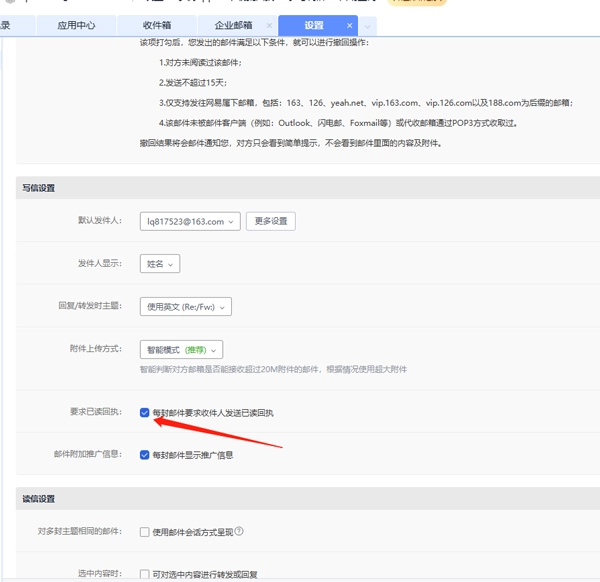This screenshot has height=582, width=600.
Task: Uncheck 每封邮件要求收件人发送已读回执
Action: click(x=145, y=412)
